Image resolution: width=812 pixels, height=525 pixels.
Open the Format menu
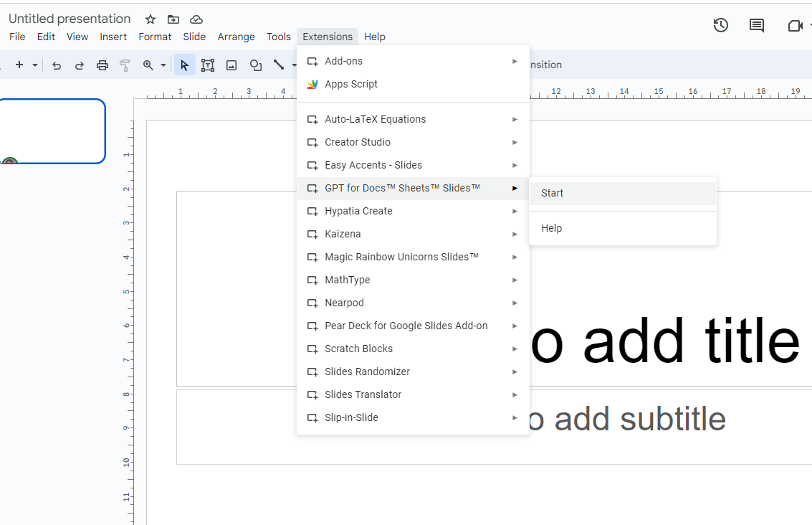154,37
